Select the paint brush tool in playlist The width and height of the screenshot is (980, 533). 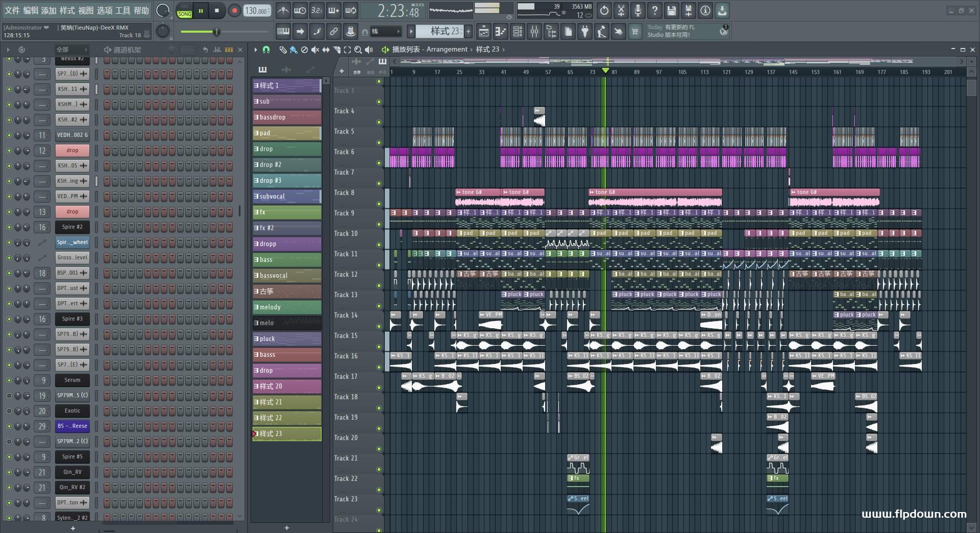(293, 50)
